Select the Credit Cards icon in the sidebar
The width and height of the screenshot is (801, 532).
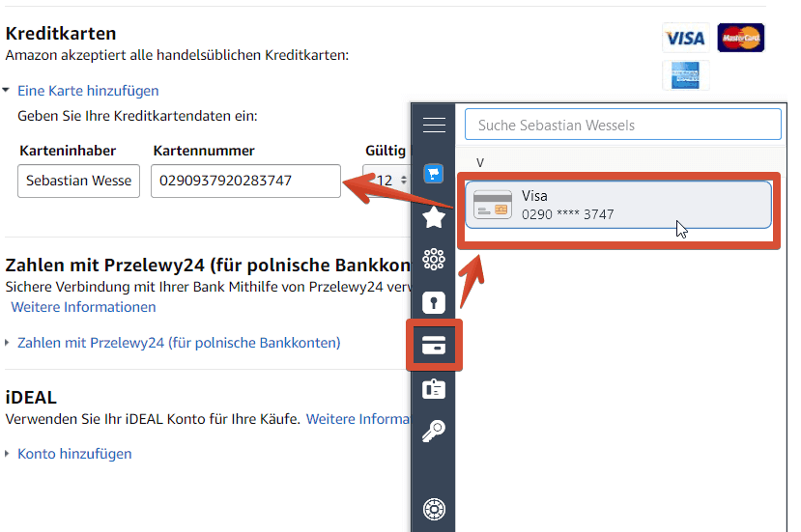tap(434, 345)
